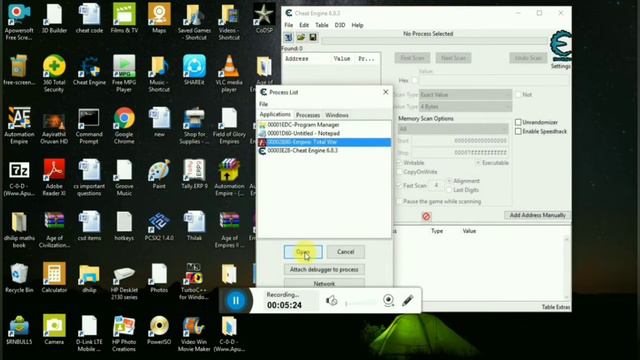This screenshot has height=360, width=640.
Task: Click the recorder speaker volume icon
Action: point(331,301)
